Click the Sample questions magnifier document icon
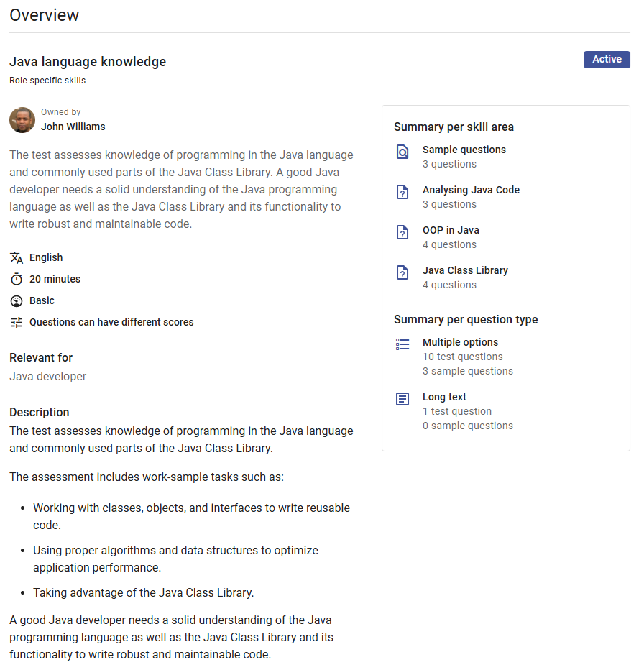The height and width of the screenshot is (670, 644). (402, 152)
